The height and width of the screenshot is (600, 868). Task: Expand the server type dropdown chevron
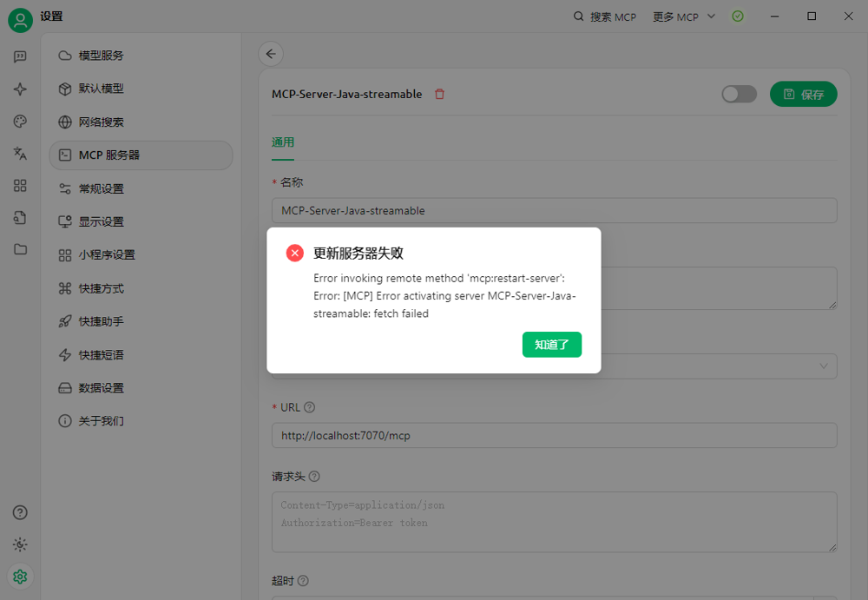pos(824,366)
